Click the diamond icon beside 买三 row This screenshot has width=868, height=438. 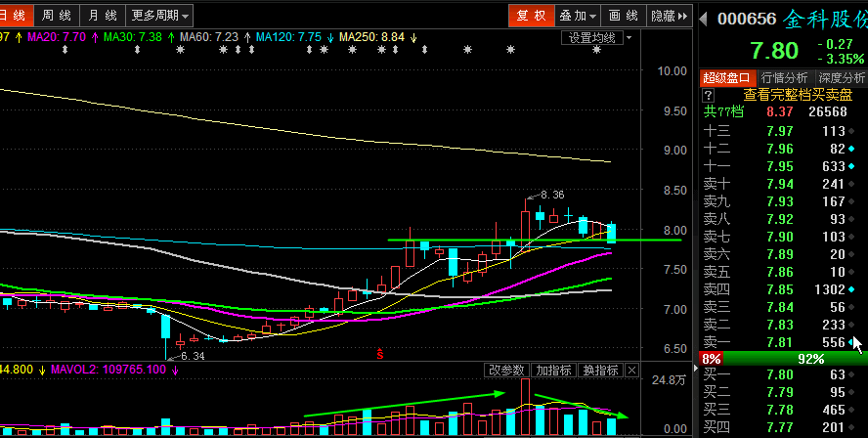tap(850, 411)
